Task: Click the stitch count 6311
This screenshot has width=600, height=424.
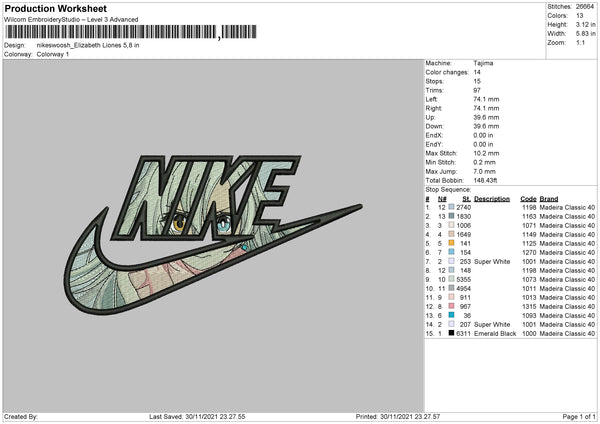Action: click(463, 333)
